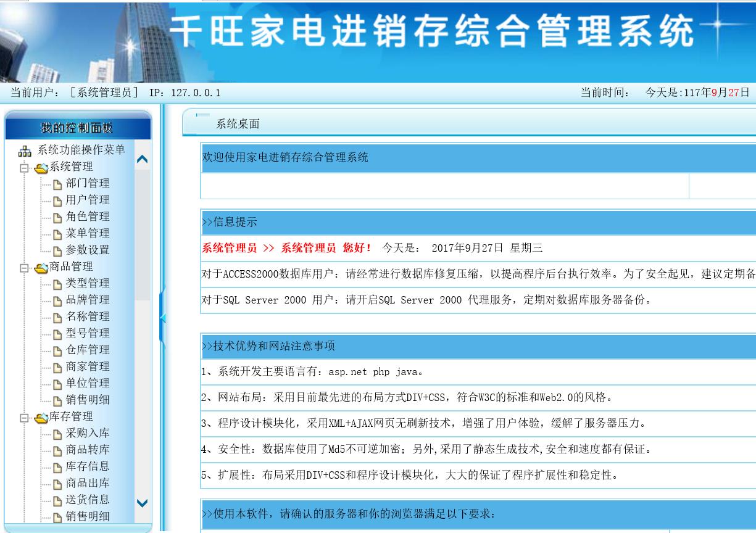The image size is (756, 533).
Task: Click the page icon next to 商品出库
Action: tap(57, 484)
